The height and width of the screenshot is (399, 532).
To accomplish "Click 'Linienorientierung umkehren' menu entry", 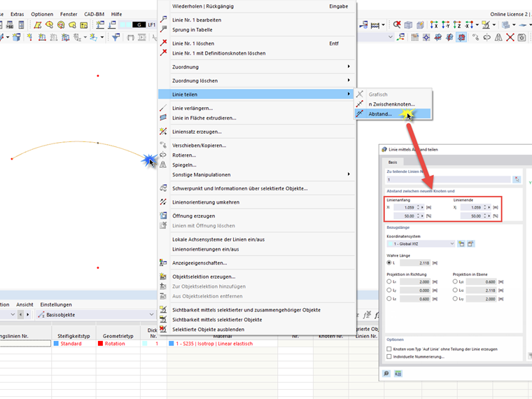I will [257, 202].
